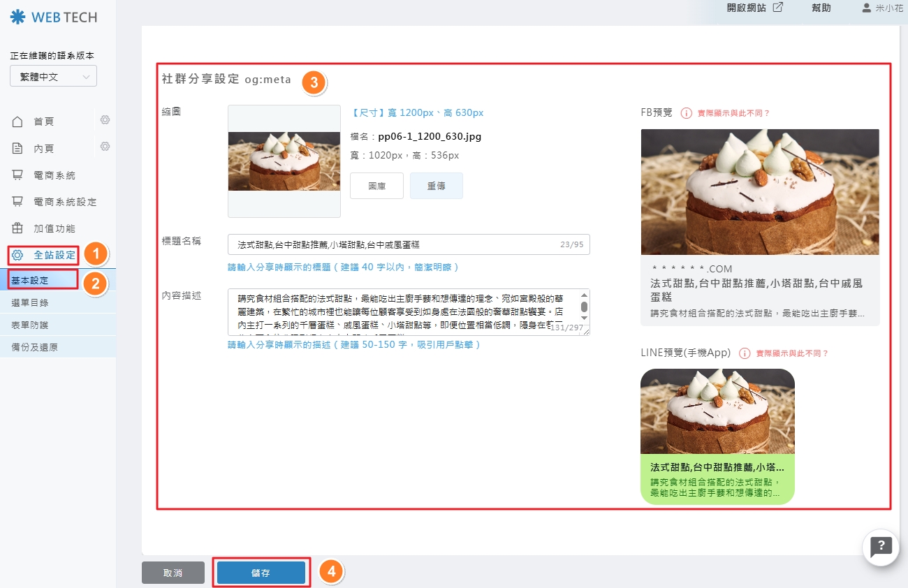
Task: Select 電商系統設定 in the sidebar
Action: [x=64, y=202]
